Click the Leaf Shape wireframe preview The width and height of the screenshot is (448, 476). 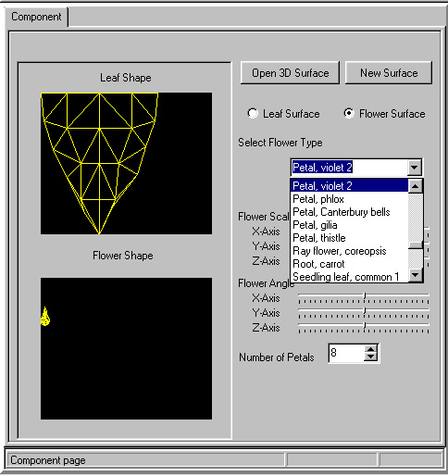(126, 163)
